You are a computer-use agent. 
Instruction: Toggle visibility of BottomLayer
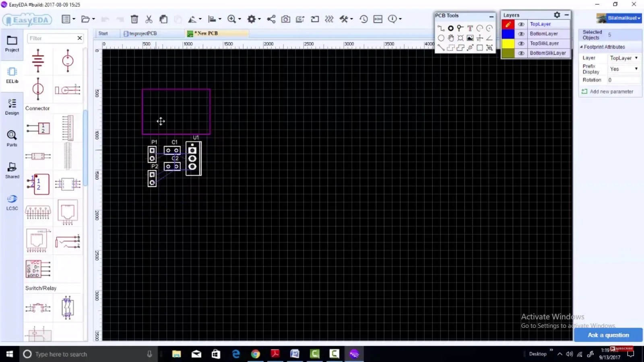(521, 34)
